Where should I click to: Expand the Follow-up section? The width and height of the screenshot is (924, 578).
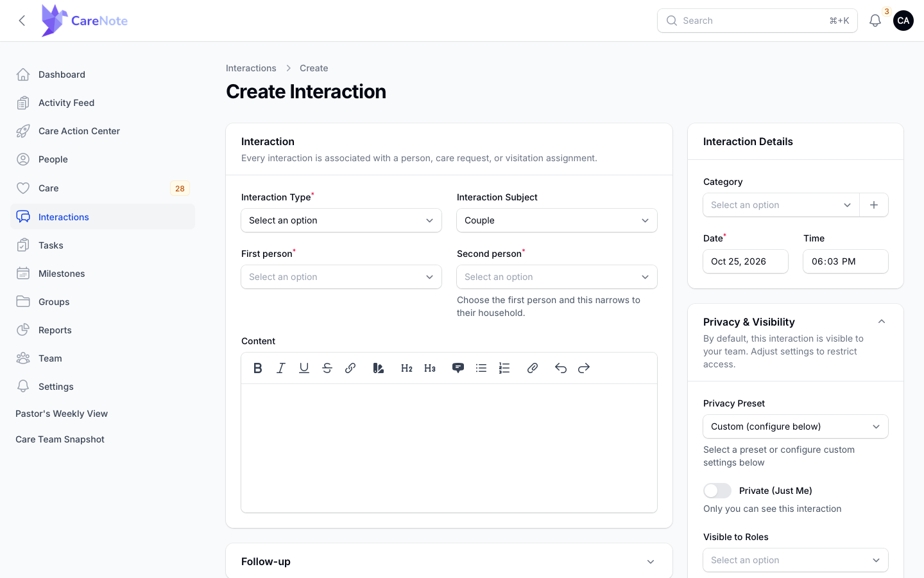[x=651, y=562]
